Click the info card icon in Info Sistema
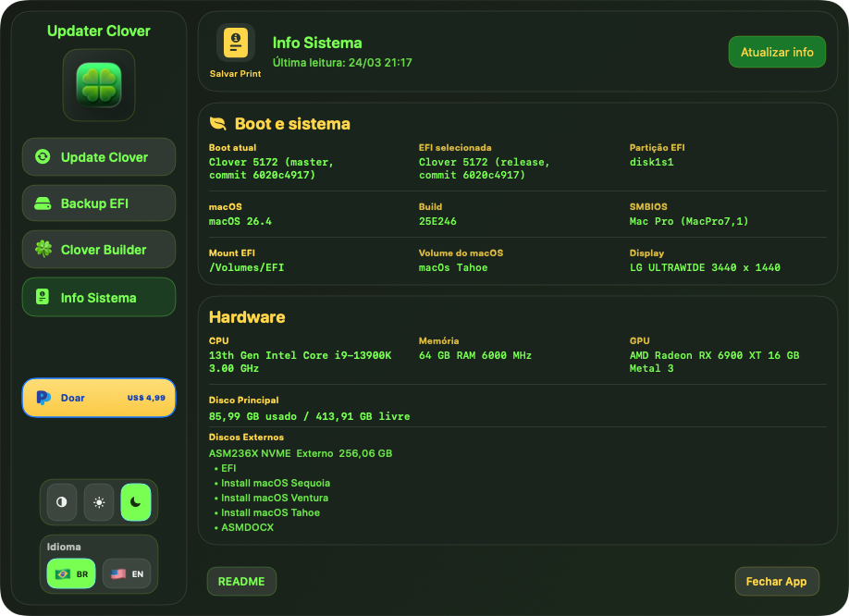This screenshot has height=616, width=849. click(x=43, y=297)
